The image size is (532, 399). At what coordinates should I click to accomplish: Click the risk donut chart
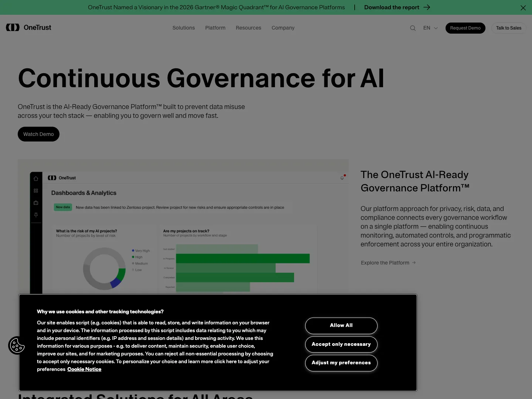(x=105, y=269)
